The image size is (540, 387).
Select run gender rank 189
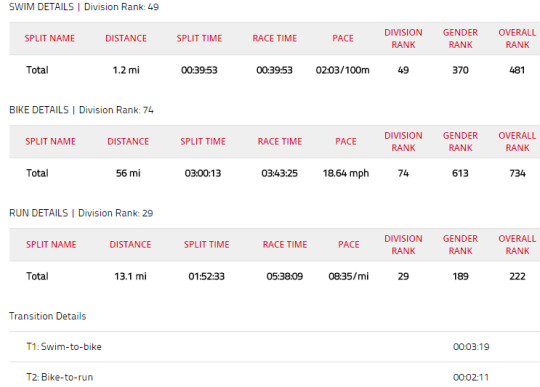[x=460, y=276]
